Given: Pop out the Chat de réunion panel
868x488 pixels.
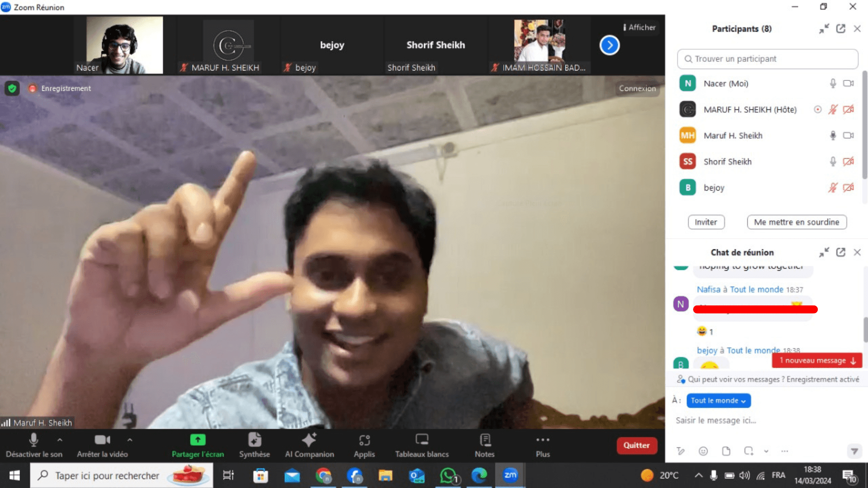Looking at the screenshot, I should 841,252.
